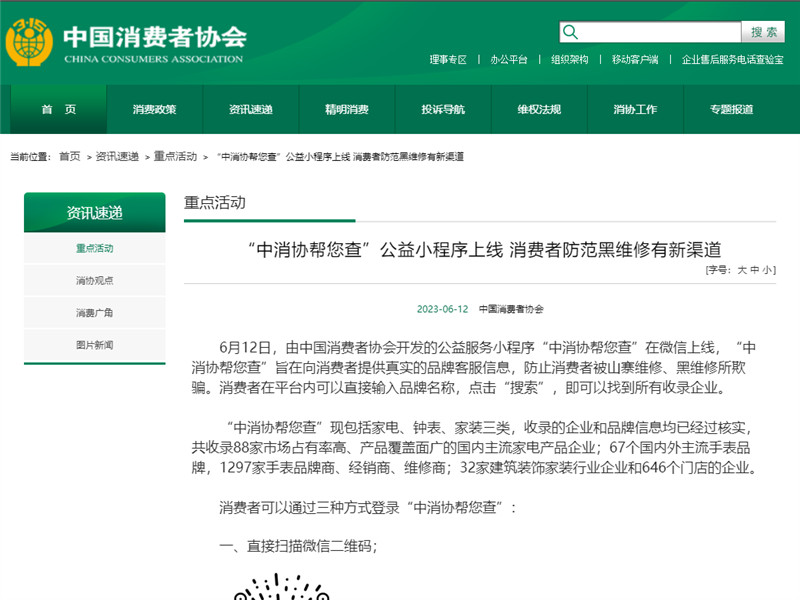Click 重点活动 in the breadcrumb trail
800x600 pixels.
[176, 156]
